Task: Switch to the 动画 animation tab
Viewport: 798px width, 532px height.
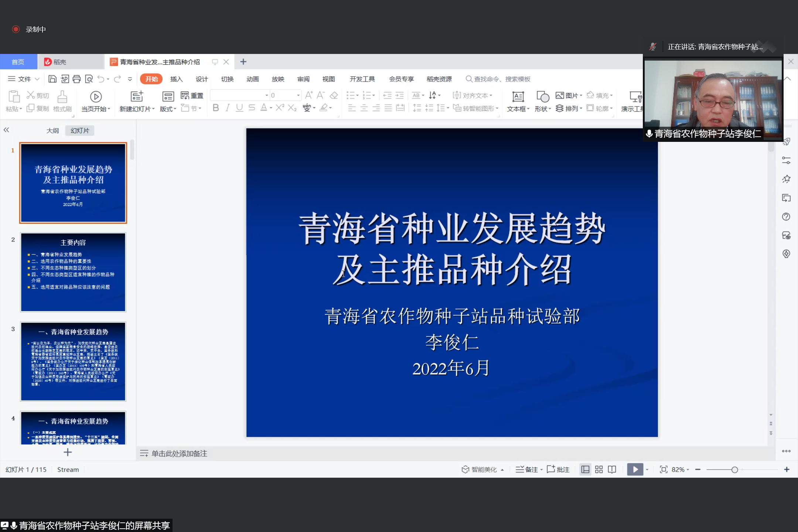Action: [253, 79]
